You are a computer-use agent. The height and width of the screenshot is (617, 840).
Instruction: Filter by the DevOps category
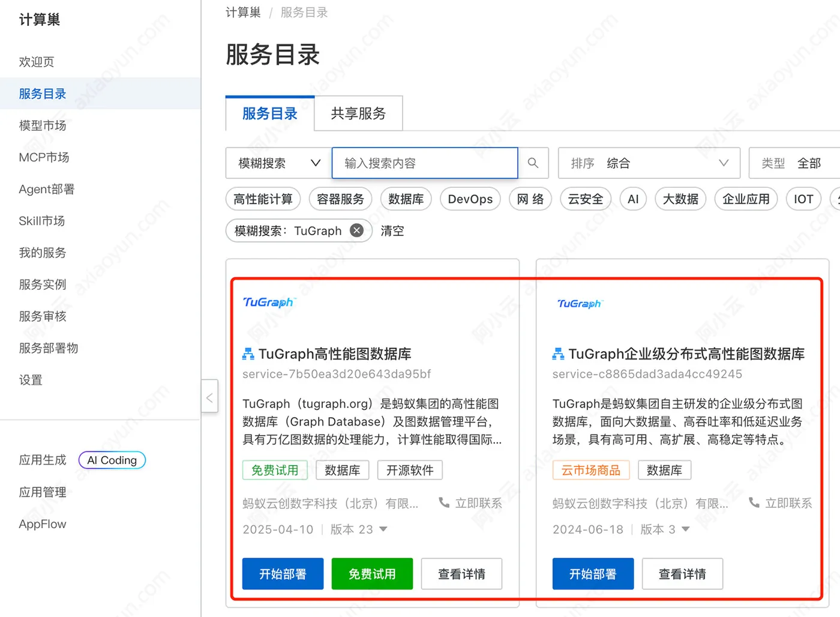(470, 199)
